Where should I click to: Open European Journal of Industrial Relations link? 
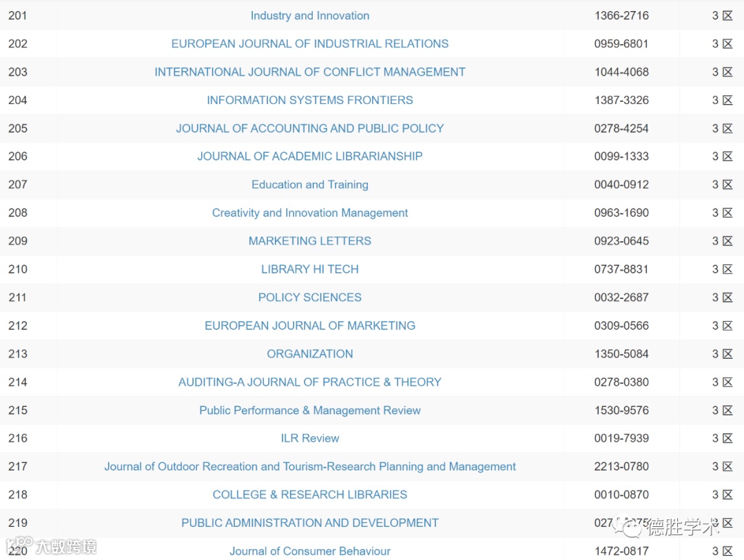pos(310,43)
